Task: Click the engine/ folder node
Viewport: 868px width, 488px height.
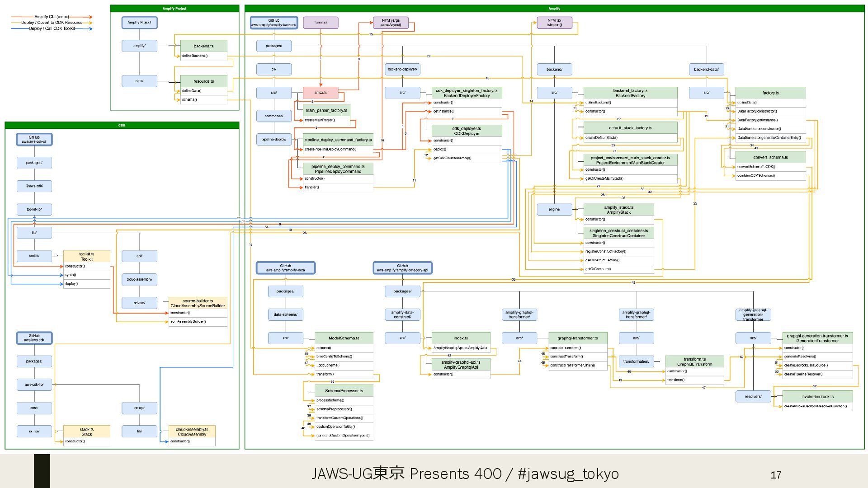Action: [554, 209]
